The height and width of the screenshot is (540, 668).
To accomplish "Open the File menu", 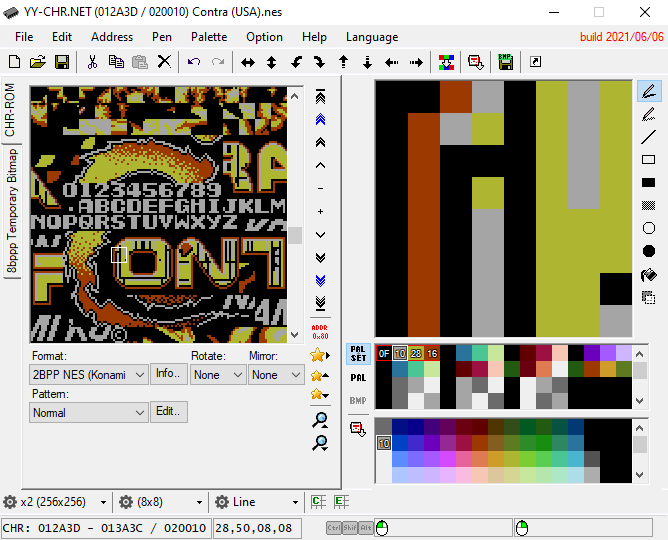I will point(24,37).
